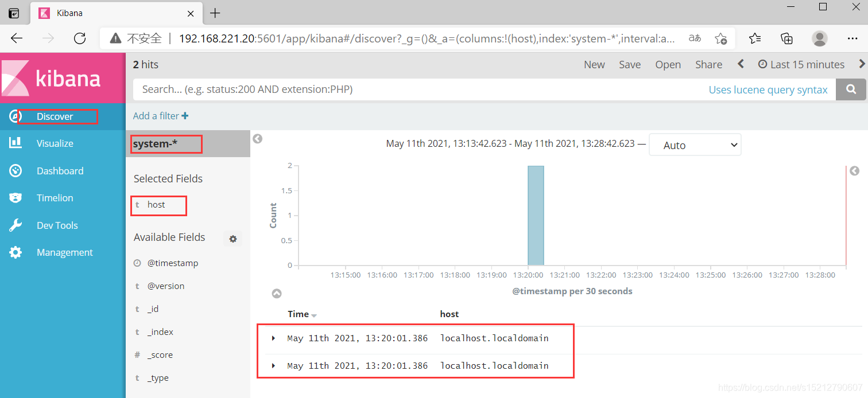868x398 pixels.
Task: Open a new browser tab with plus
Action: 215,13
